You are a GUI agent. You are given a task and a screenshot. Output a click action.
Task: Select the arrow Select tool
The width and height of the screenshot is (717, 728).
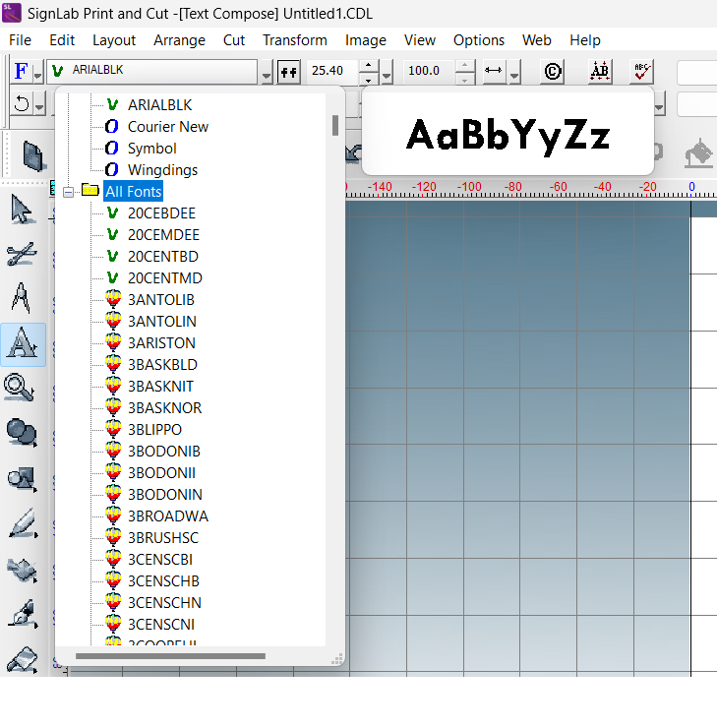coord(22,210)
